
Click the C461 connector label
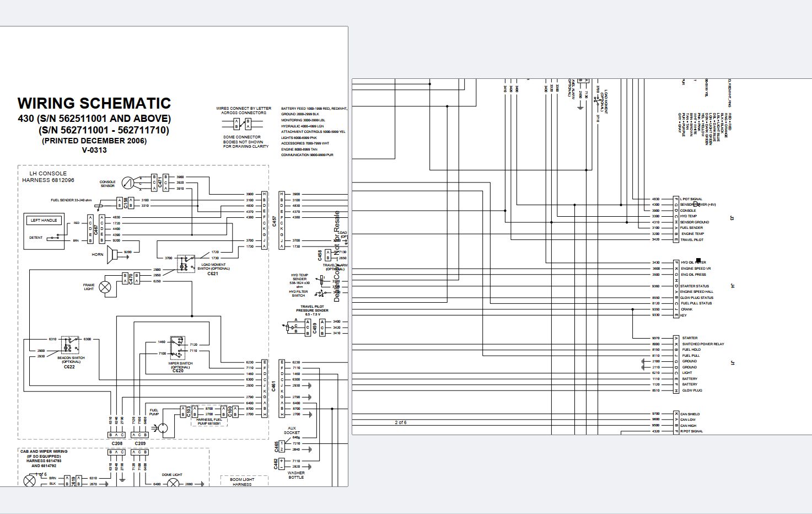click(273, 386)
